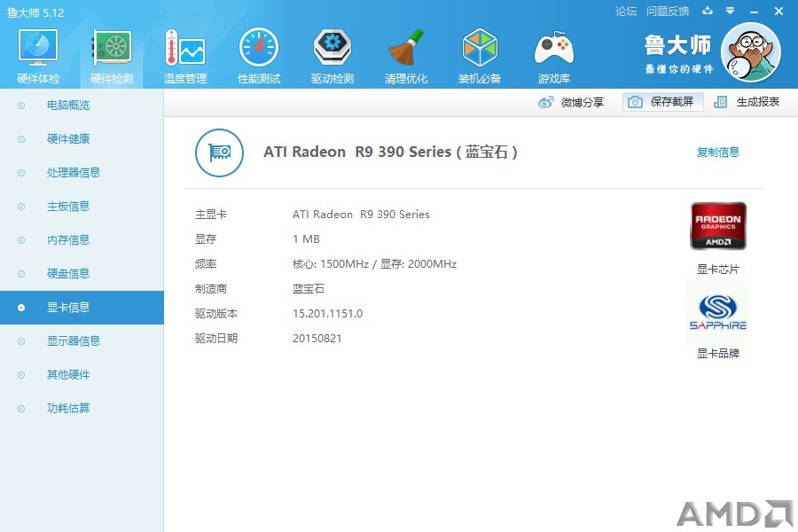Open 清理优化 cleanup optimization
The image size is (798, 532).
click(405, 56)
